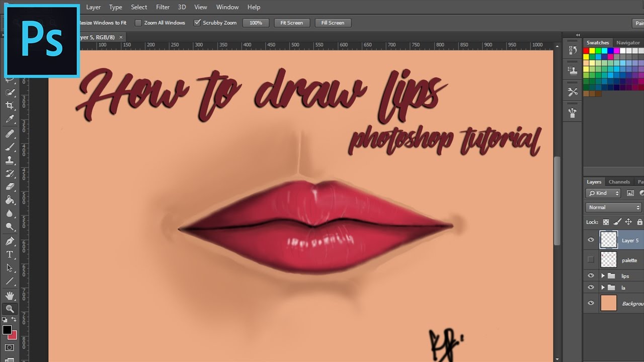Open the layer Kind filter dropdown

tap(604, 193)
